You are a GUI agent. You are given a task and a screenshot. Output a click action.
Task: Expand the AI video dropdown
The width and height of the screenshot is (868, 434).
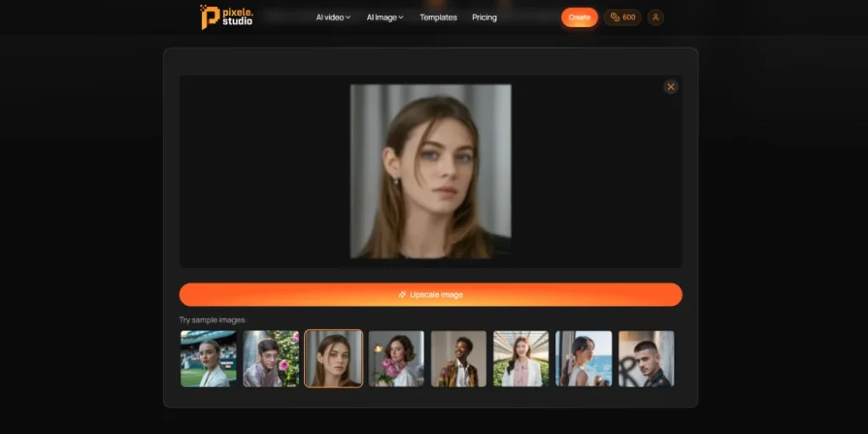tap(332, 17)
